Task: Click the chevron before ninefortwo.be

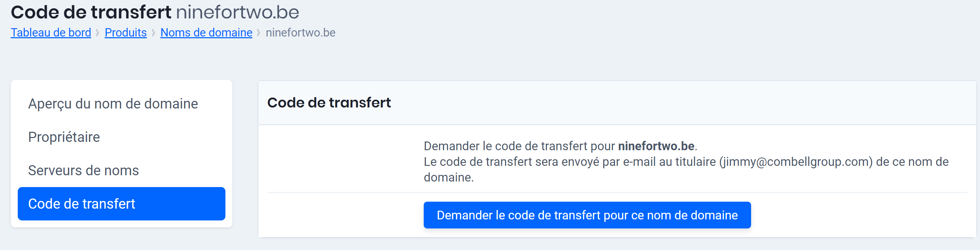Action: (x=259, y=32)
